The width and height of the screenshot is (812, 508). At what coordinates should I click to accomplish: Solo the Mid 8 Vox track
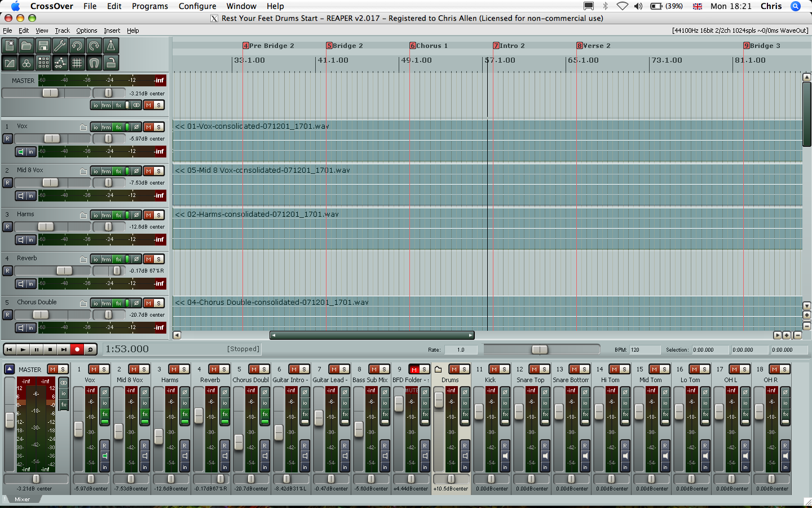point(159,171)
